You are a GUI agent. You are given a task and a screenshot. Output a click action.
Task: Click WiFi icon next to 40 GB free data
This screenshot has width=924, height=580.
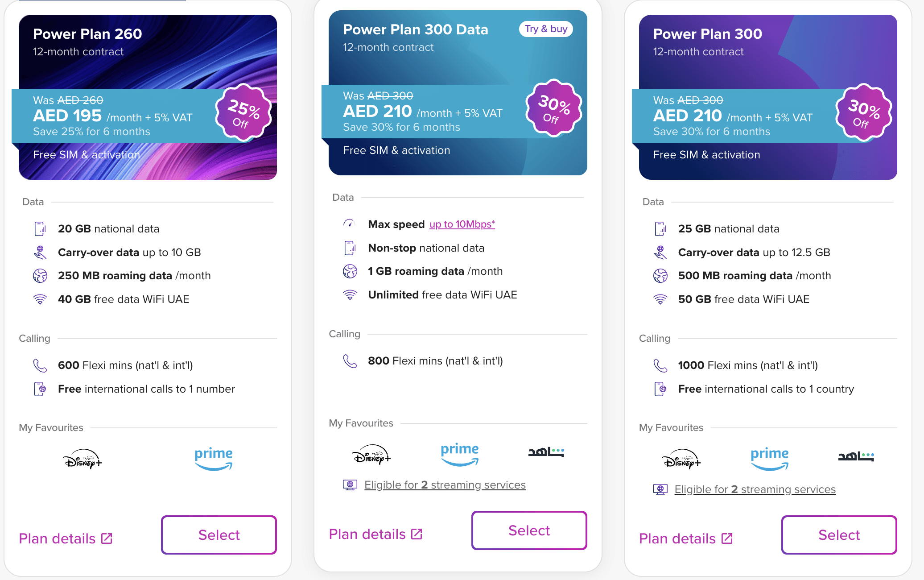click(x=40, y=299)
